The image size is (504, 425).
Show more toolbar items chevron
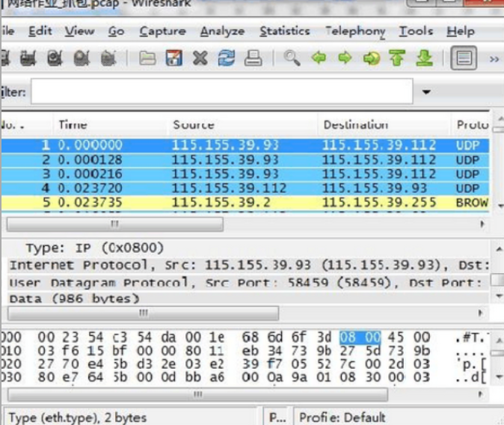tap(494, 59)
